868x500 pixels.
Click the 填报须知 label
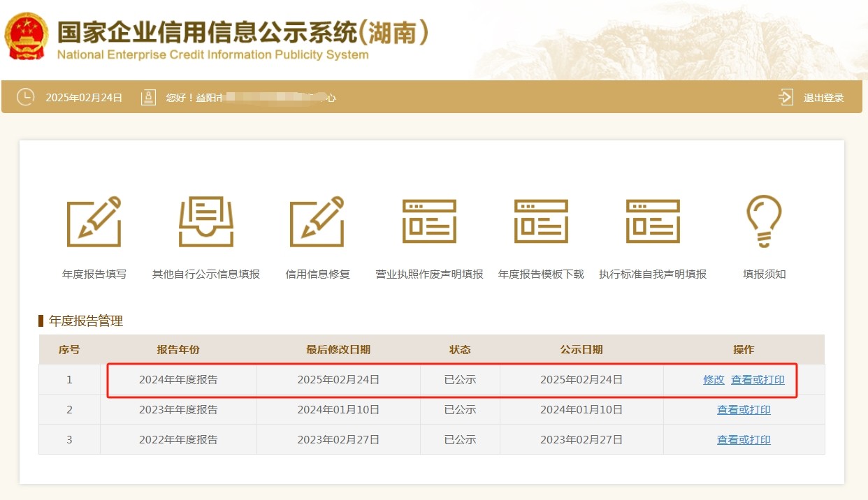click(764, 274)
